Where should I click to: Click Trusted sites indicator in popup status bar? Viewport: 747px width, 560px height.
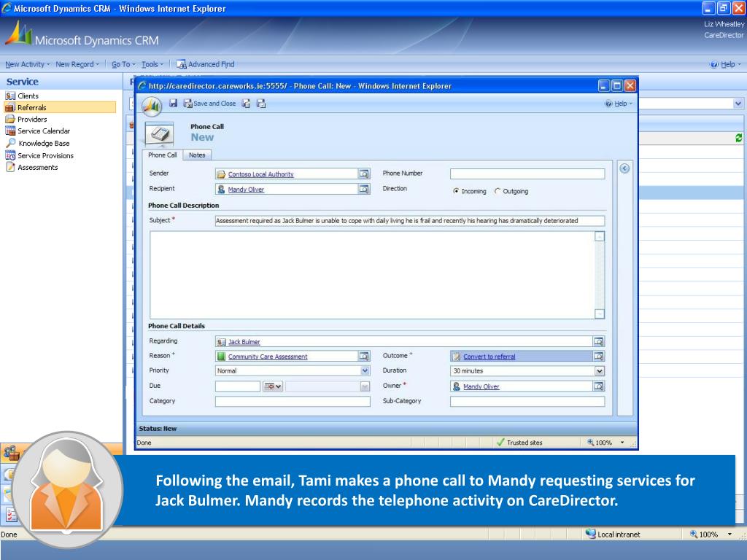point(519,443)
